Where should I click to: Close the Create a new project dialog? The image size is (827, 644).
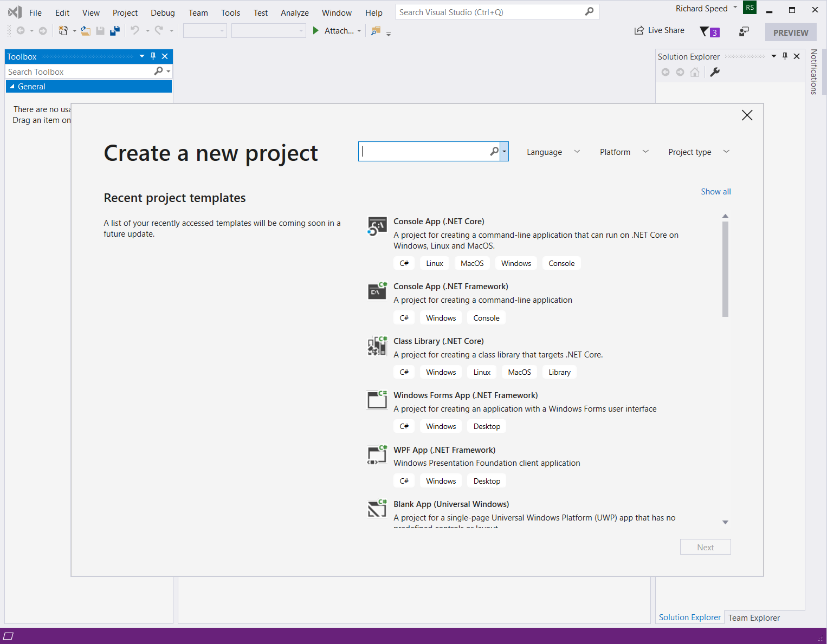click(x=747, y=115)
